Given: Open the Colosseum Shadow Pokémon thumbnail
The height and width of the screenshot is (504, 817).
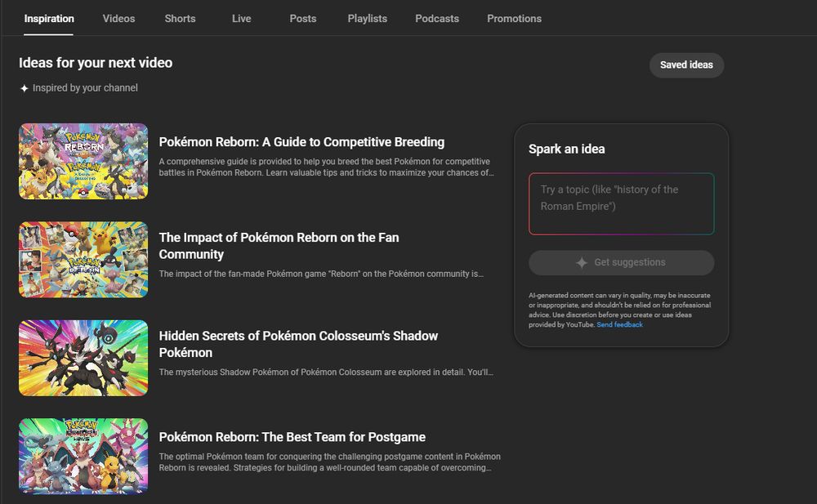Looking at the screenshot, I should tap(83, 358).
